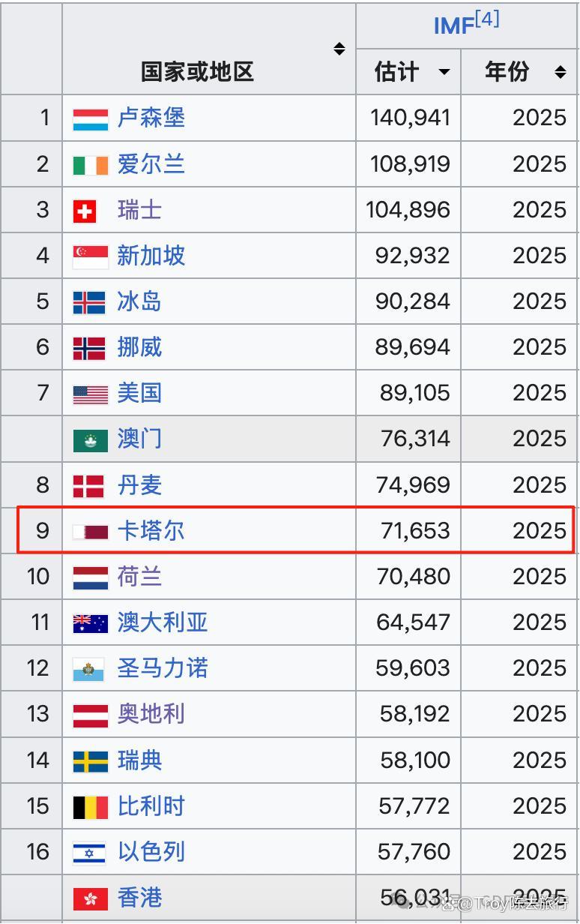Open the [4] citation reference
Screen dimensions: 580x924
[487, 19]
